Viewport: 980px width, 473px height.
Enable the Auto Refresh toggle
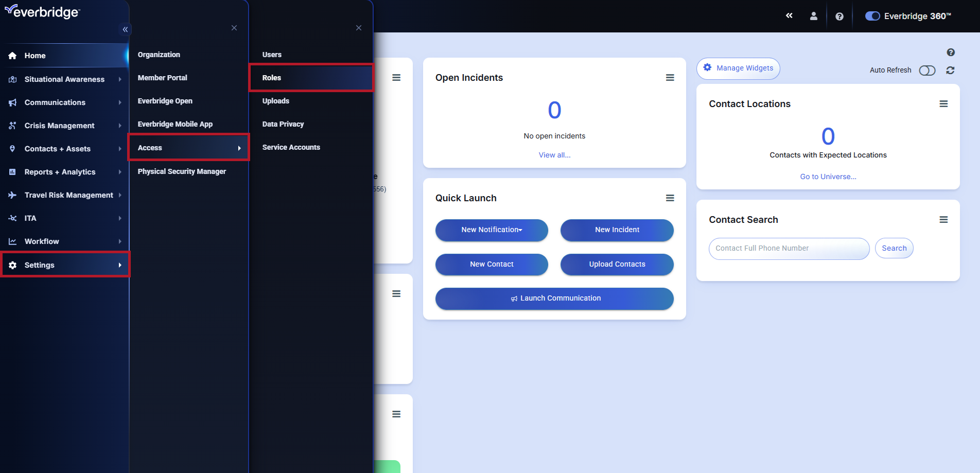pyautogui.click(x=926, y=71)
